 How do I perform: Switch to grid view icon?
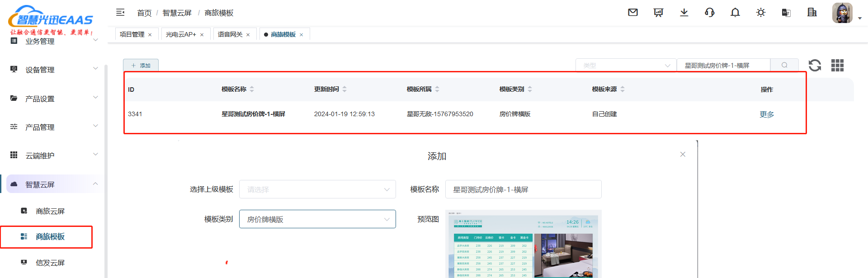click(x=837, y=66)
